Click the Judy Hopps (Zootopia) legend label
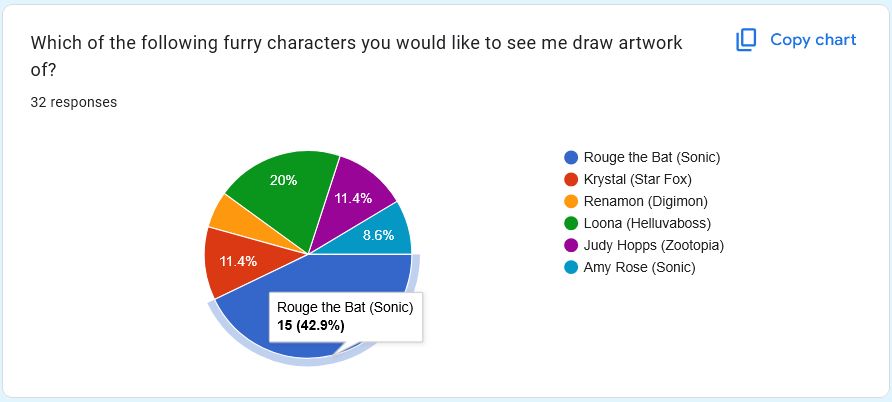 (x=654, y=245)
